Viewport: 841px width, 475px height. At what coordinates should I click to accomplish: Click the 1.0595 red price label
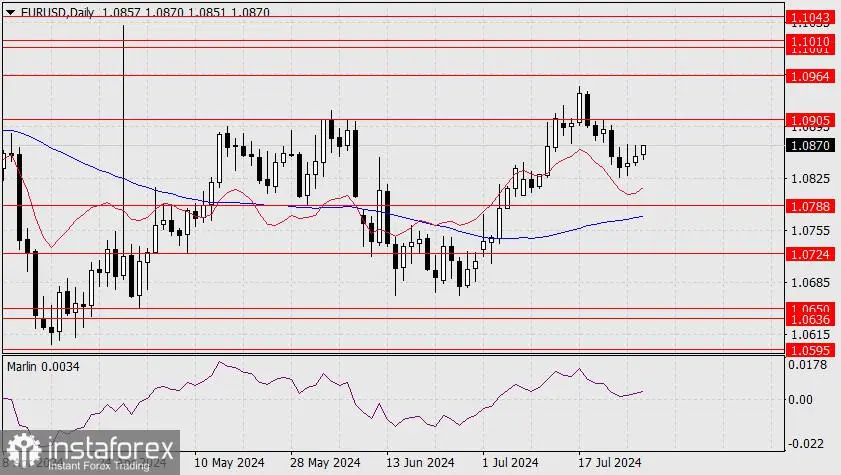point(810,351)
